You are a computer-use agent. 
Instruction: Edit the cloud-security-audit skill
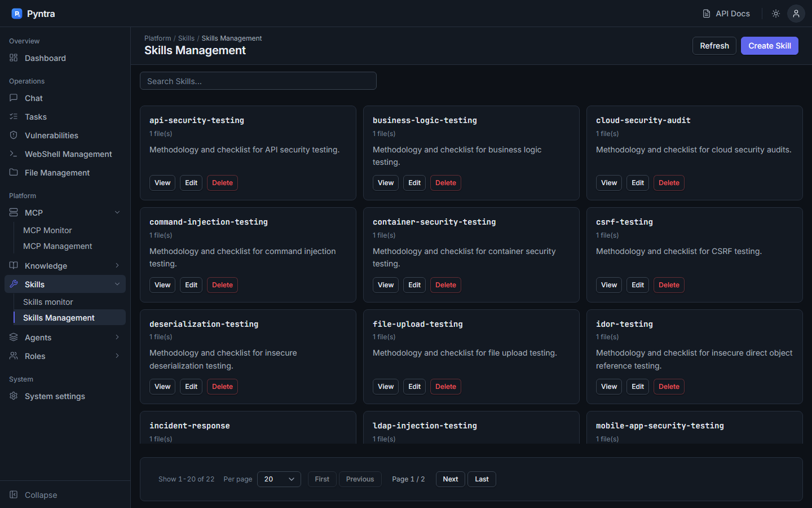638,183
